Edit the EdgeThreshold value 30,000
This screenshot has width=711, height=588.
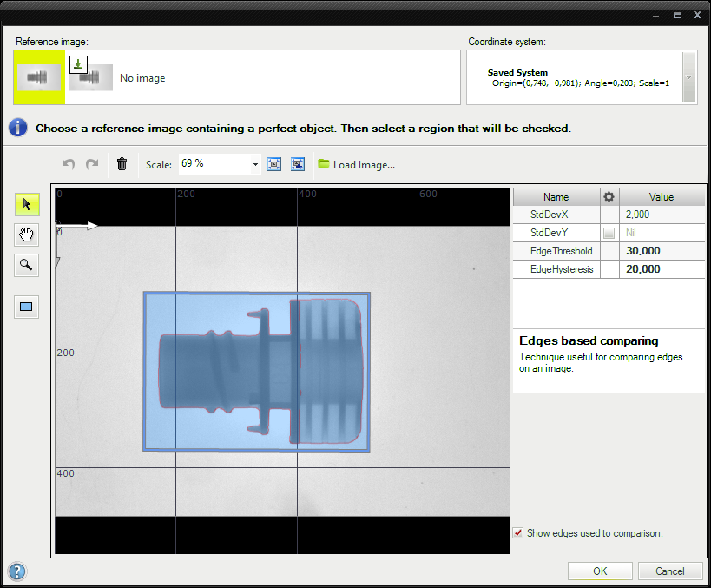pos(662,251)
